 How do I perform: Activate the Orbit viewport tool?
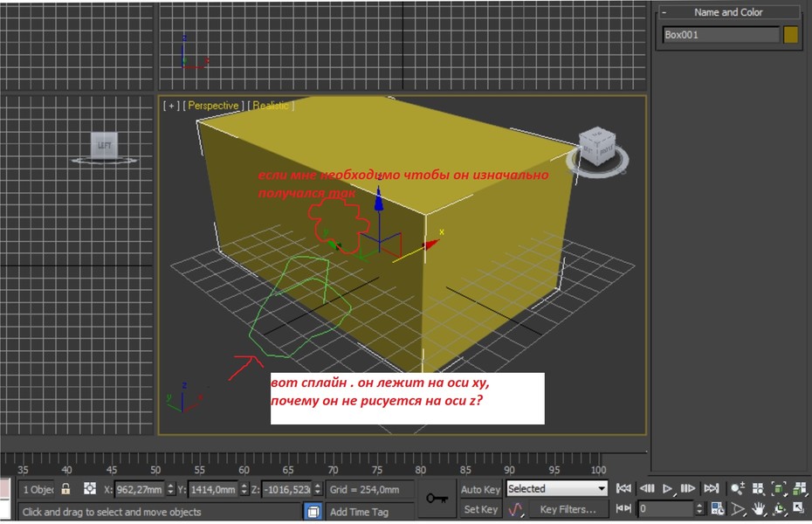779,509
